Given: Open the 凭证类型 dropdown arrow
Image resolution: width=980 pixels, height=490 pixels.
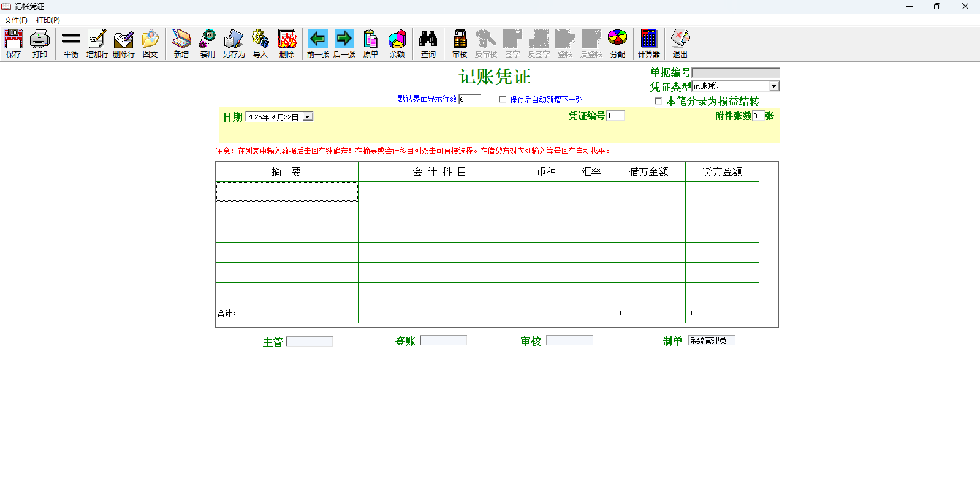Looking at the screenshot, I should coord(774,86).
